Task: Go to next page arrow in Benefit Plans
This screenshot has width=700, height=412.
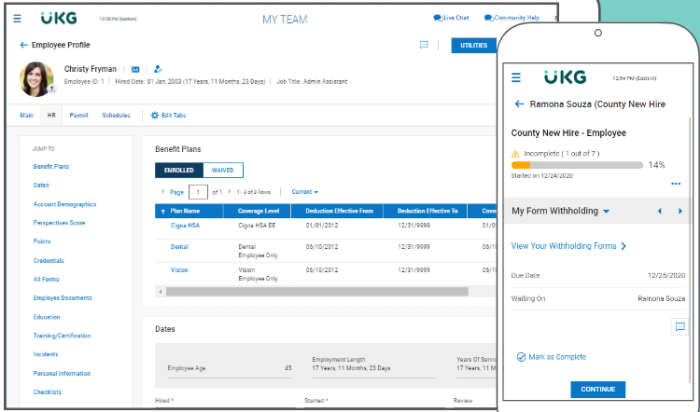Action: coord(229,191)
